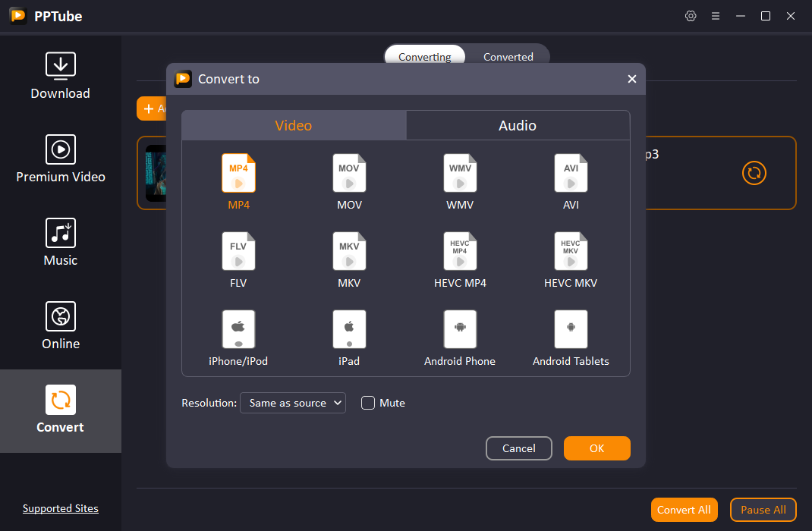Image resolution: width=812 pixels, height=531 pixels.
Task: Switch to the Audio tab
Action: (518, 126)
